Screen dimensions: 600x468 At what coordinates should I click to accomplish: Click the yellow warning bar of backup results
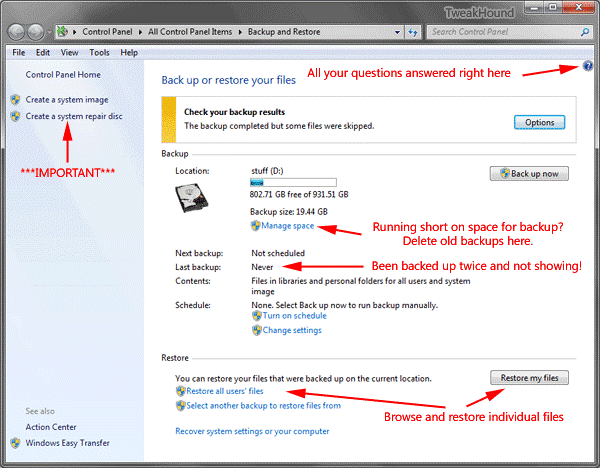tap(169, 119)
